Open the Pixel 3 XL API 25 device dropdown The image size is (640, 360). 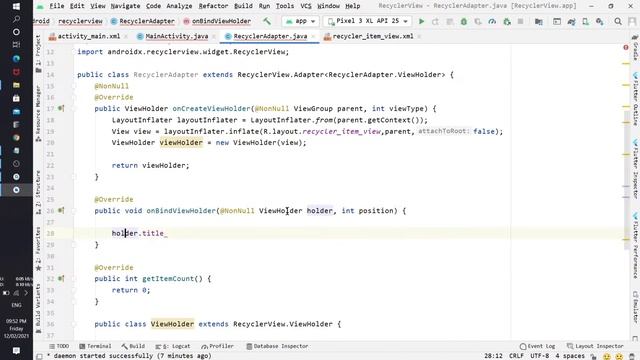367,21
